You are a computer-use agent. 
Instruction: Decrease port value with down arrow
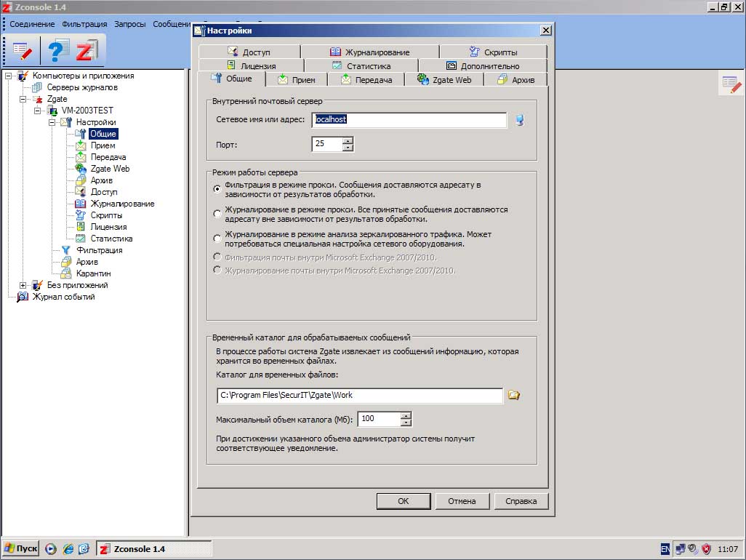[348, 148]
